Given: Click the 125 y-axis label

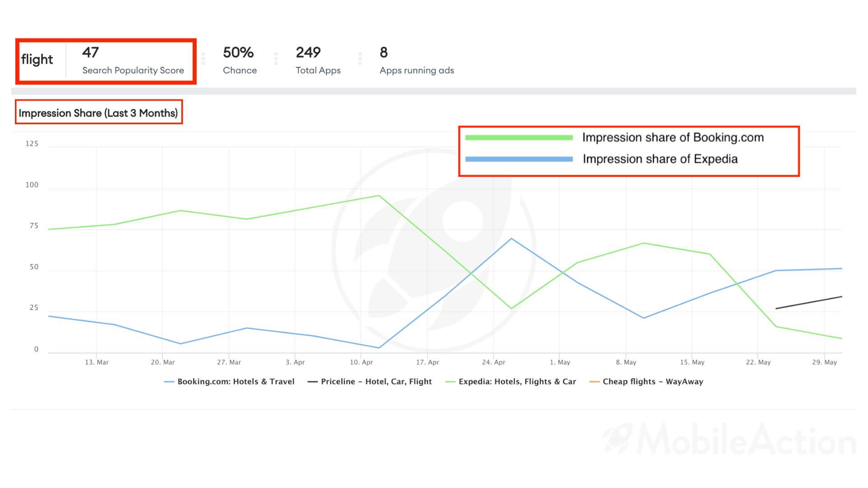Looking at the screenshot, I should pyautogui.click(x=32, y=144).
